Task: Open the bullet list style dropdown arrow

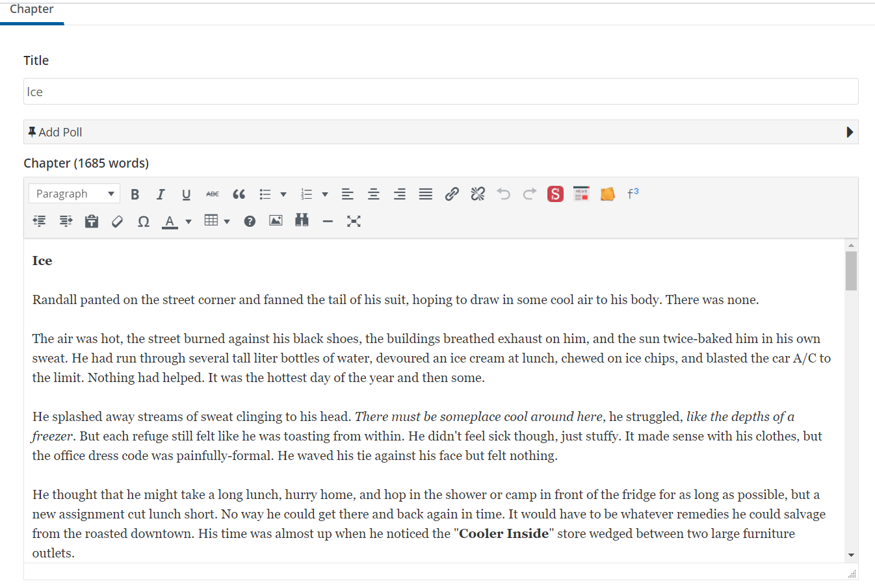Action: pyautogui.click(x=283, y=194)
